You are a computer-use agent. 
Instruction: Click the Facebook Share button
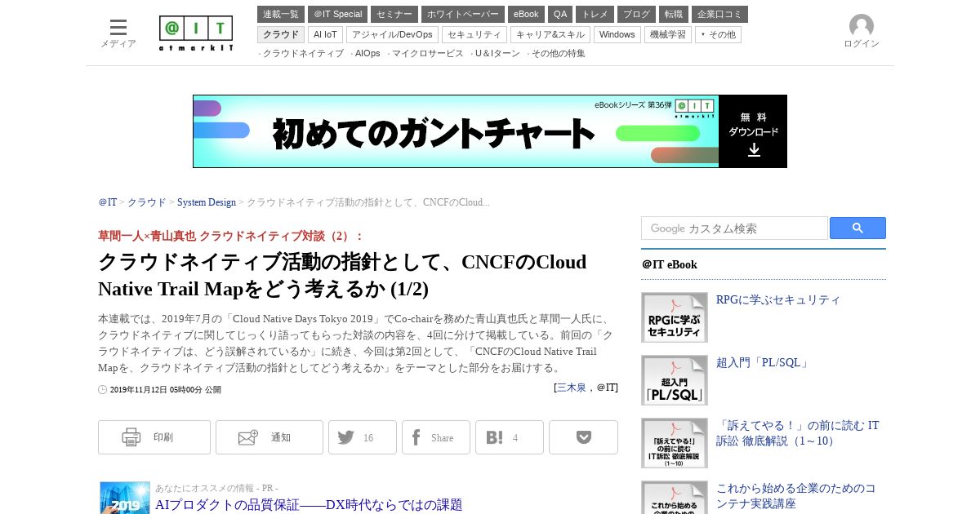tap(436, 437)
